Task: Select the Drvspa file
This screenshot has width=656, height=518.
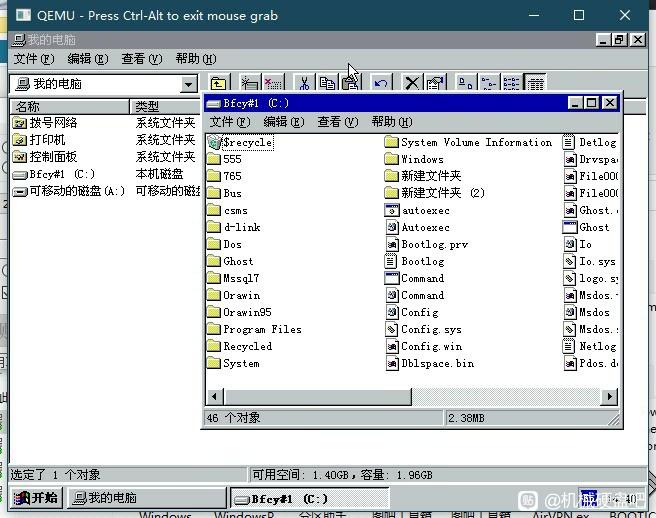Action: click(x=590, y=159)
